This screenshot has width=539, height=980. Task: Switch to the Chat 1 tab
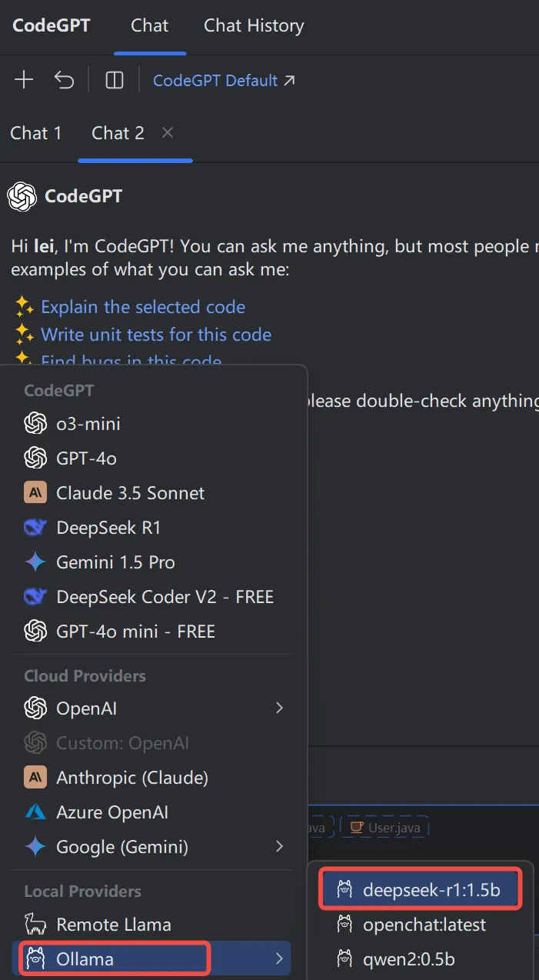36,133
